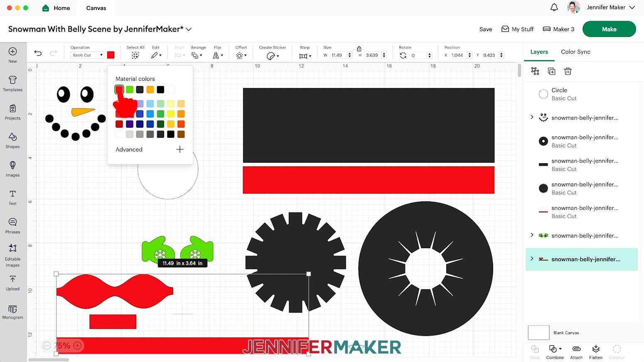644x362 pixels.
Task: Open the Warp dropdown
Action: 305,56
